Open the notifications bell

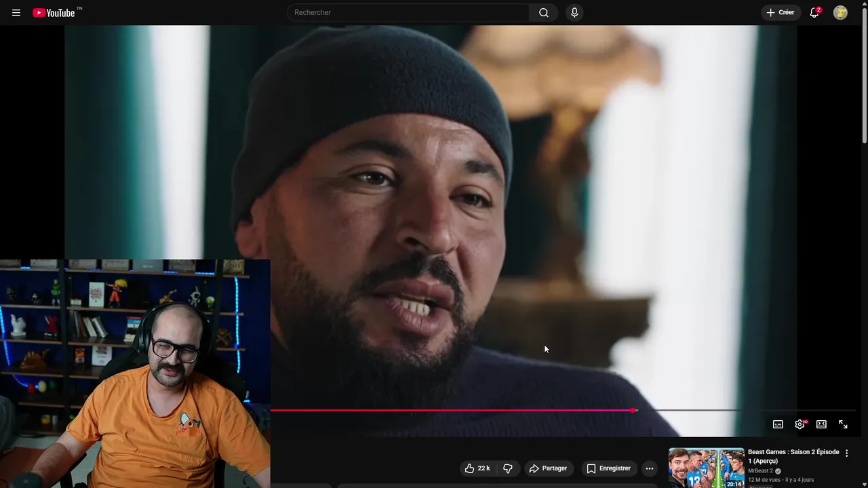pos(814,12)
